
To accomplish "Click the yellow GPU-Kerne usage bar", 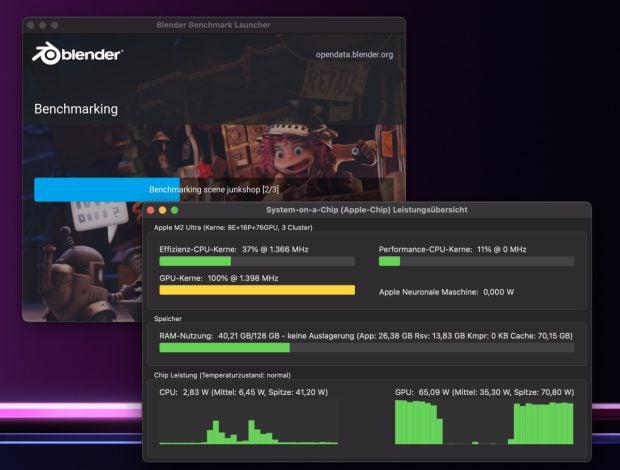I will (257, 290).
